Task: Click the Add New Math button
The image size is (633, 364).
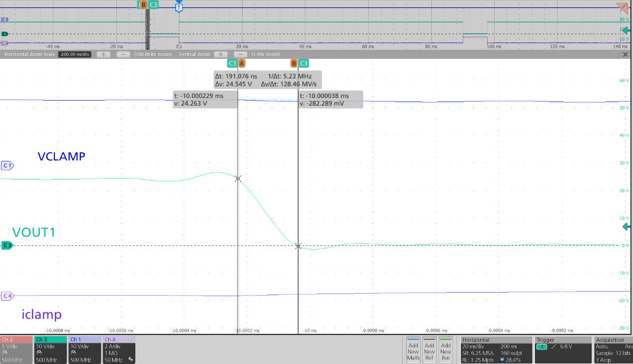Action: pos(413,349)
